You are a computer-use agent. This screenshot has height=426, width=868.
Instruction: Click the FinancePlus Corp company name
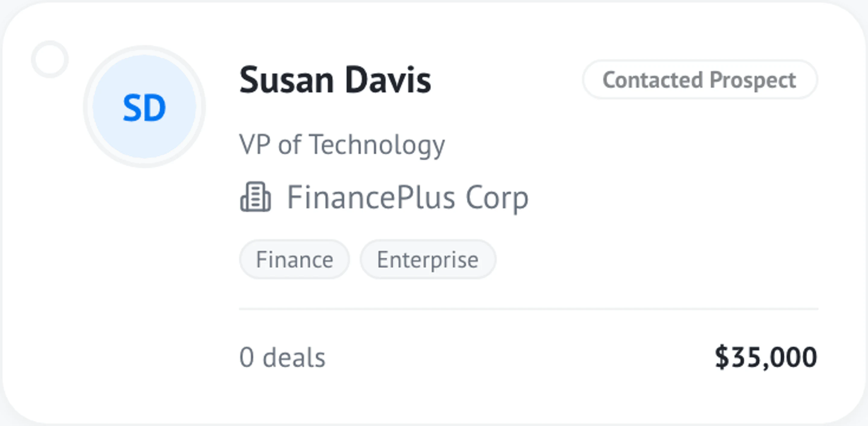(x=407, y=198)
